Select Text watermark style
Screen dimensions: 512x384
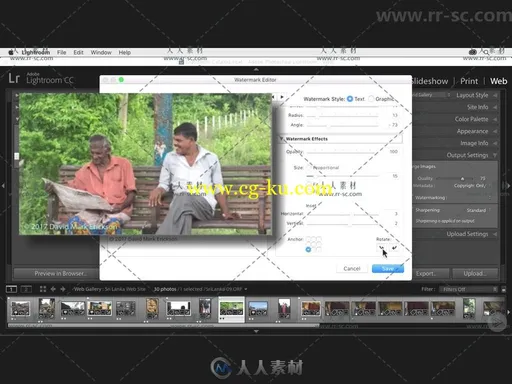pos(350,99)
